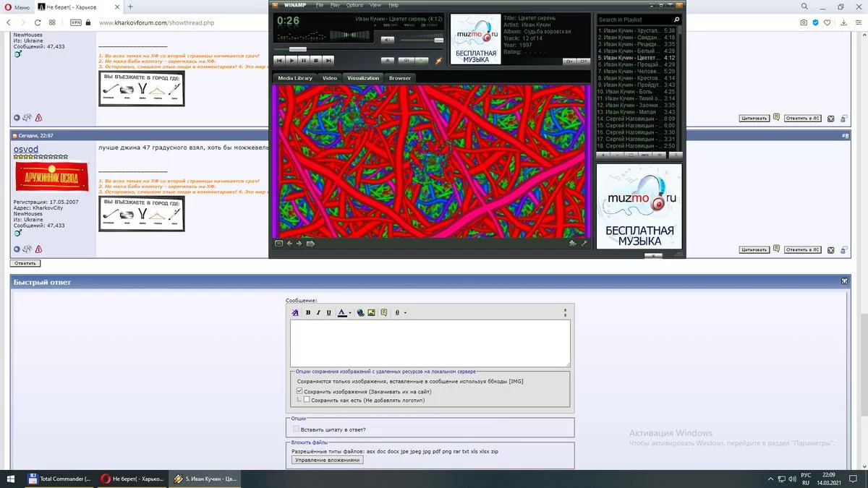The height and width of the screenshot is (488, 868).
Task: Stop the current Winamp track
Action: tap(316, 61)
